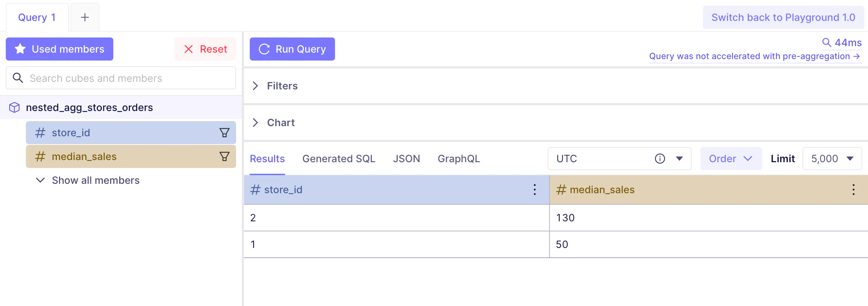This screenshot has width=868, height=306.
Task: Switch to the GraphQL tab
Action: (458, 159)
